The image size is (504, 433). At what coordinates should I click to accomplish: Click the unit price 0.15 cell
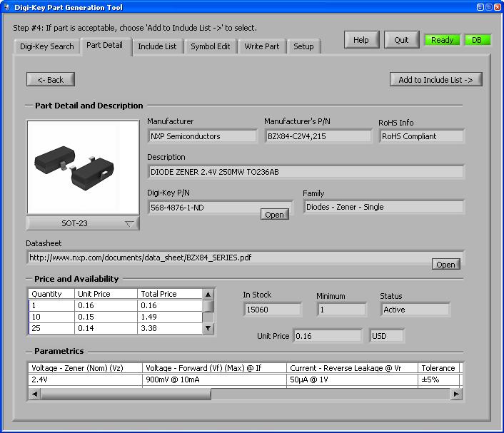[106, 317]
